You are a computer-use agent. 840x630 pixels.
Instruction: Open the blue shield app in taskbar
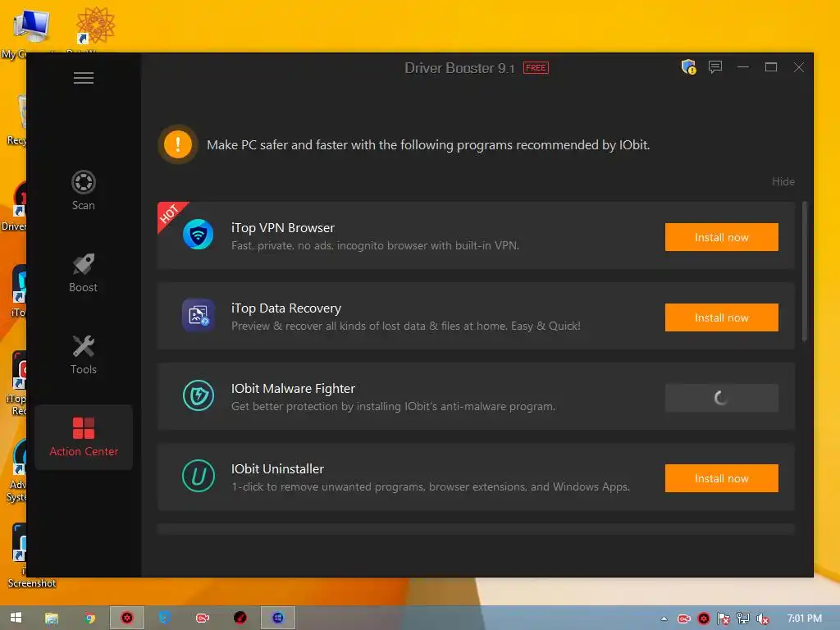click(x=165, y=619)
